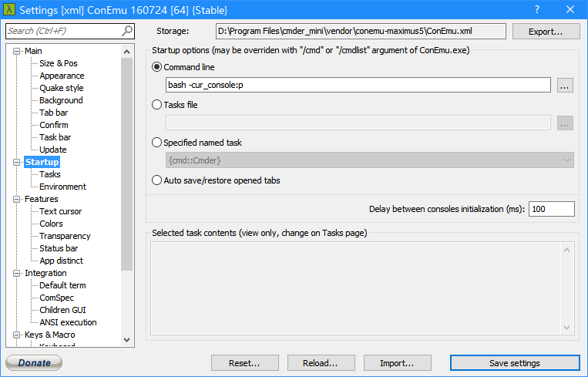Click the Export... button
This screenshot has height=377, width=588.
click(545, 32)
